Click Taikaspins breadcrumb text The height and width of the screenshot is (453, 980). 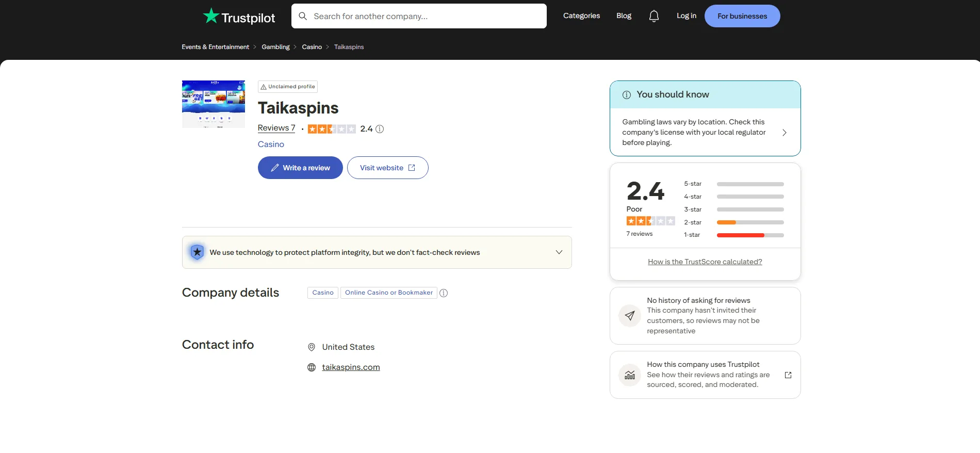(x=349, y=47)
